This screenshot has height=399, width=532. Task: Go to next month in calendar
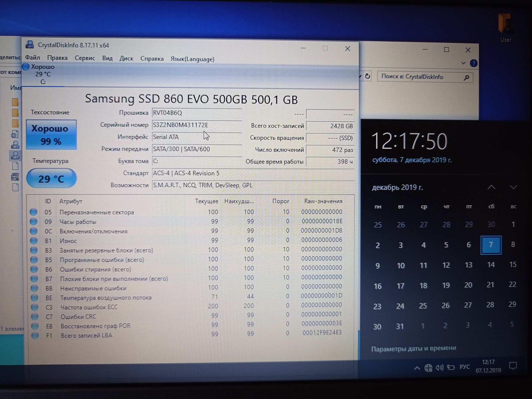point(513,187)
